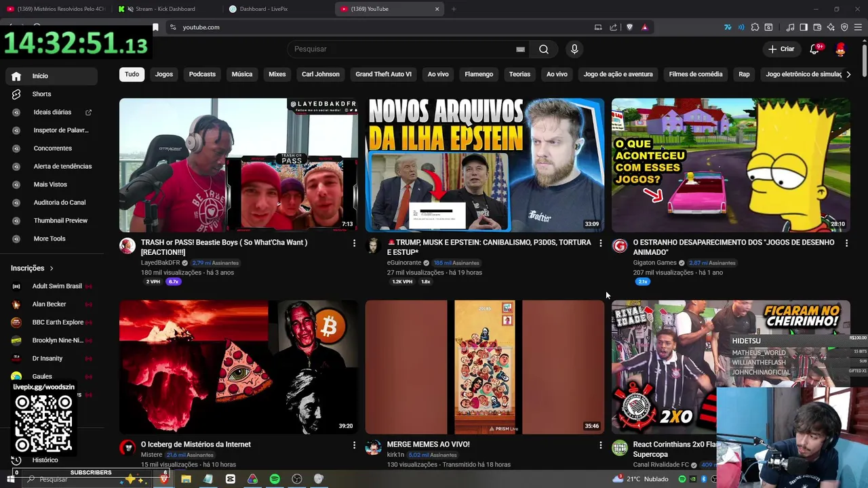This screenshot has height=488, width=868.
Task: Select the Tudo filter chip
Action: (132, 74)
